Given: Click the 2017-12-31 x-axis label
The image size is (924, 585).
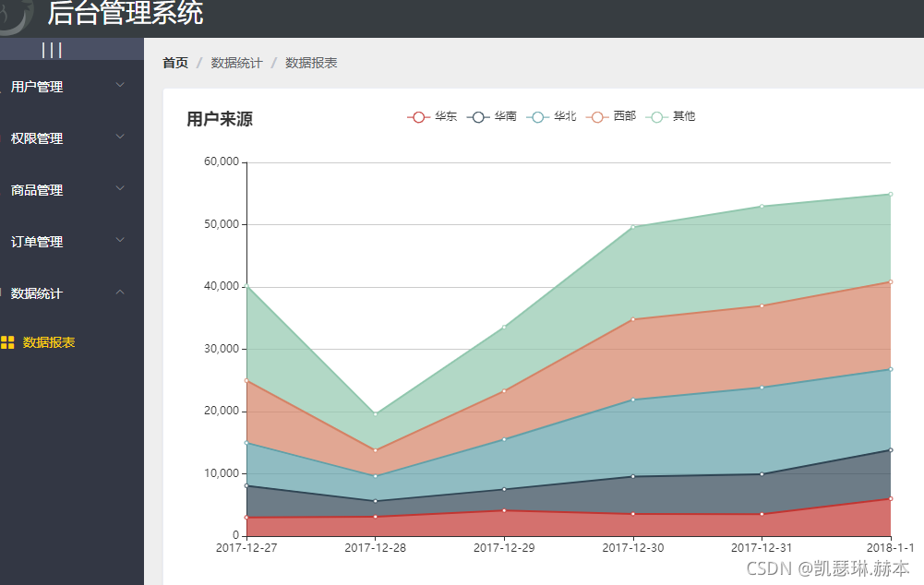Looking at the screenshot, I should click(x=762, y=547).
